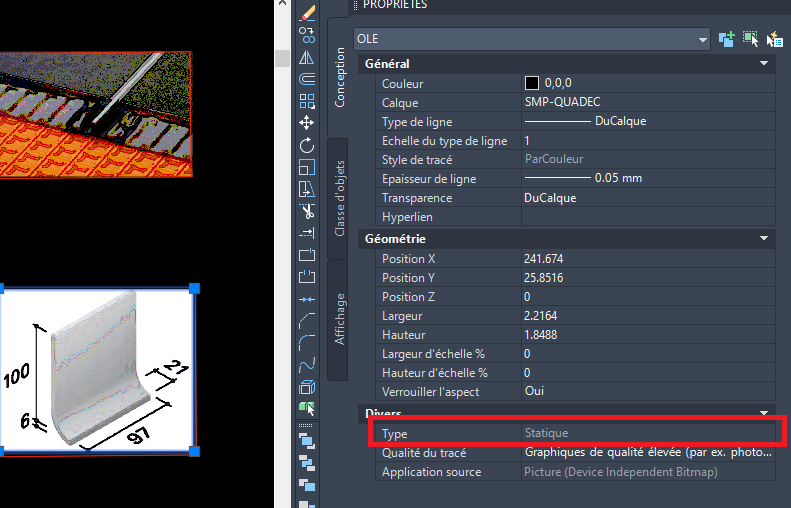Collapse the Divers section arrow
This screenshot has width=791, height=508.
pyautogui.click(x=764, y=413)
